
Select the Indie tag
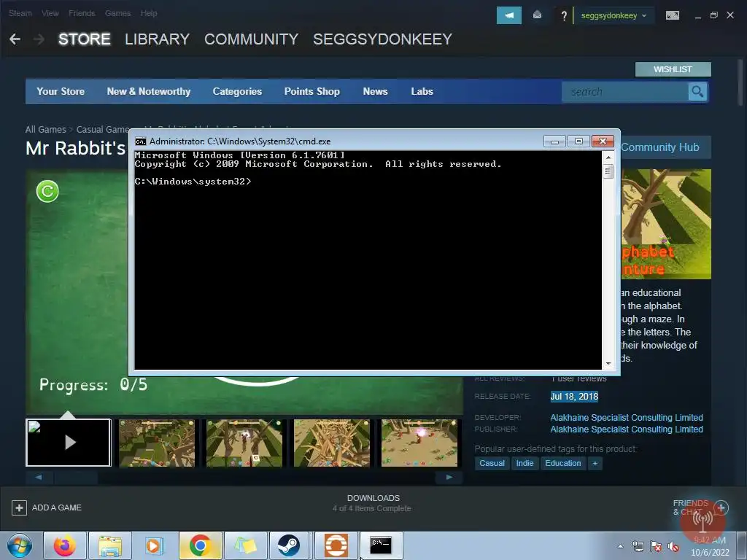coord(525,463)
